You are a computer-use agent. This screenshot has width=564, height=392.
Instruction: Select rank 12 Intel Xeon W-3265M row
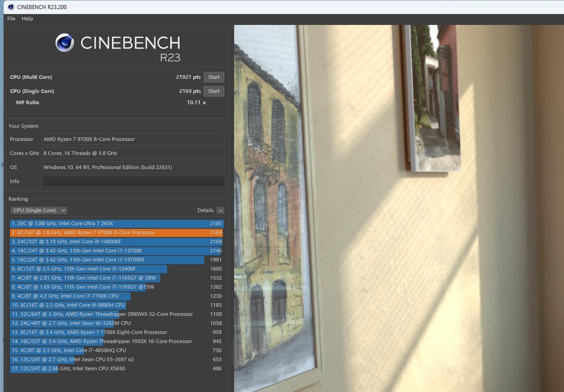pyautogui.click(x=117, y=323)
